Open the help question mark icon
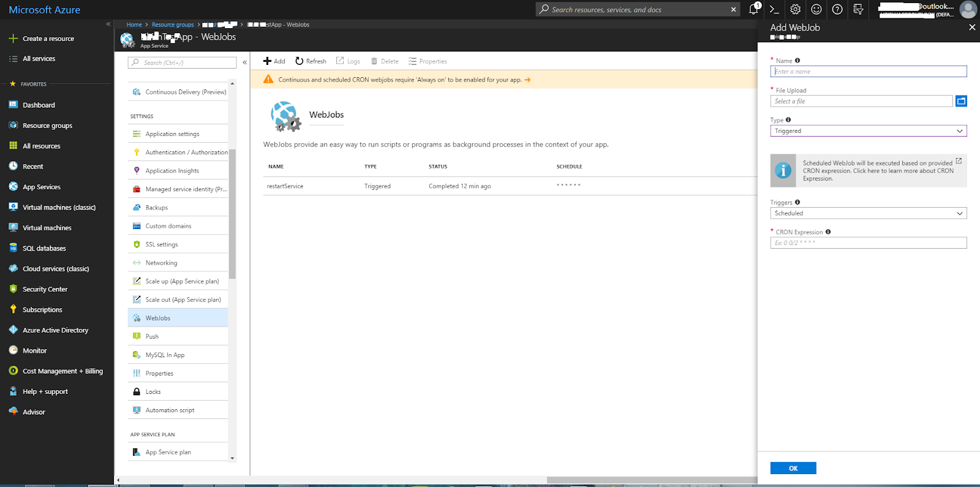Viewport: 980px width, 487px height. [x=837, y=9]
